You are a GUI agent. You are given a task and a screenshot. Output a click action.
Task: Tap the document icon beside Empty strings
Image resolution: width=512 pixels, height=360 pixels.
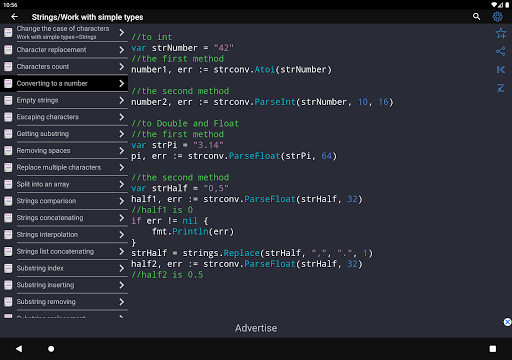8,100
